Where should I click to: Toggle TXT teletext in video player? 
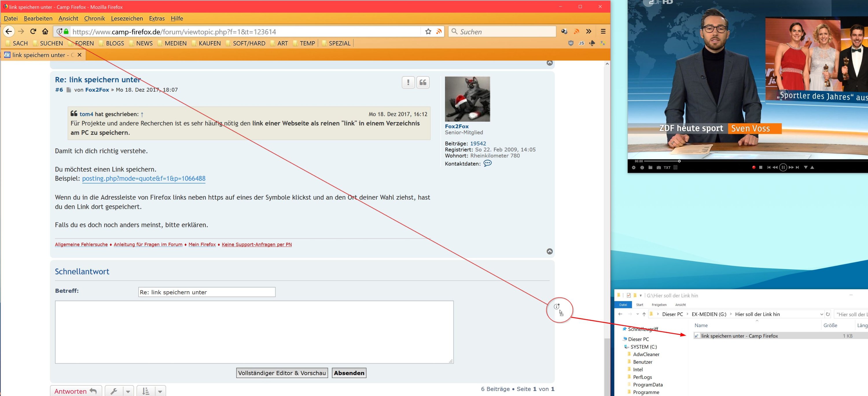(x=667, y=167)
